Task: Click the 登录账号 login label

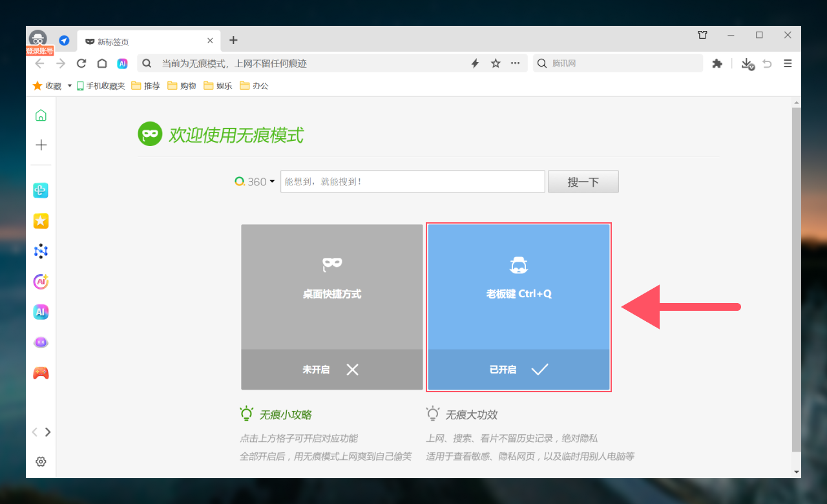Action: point(39,51)
